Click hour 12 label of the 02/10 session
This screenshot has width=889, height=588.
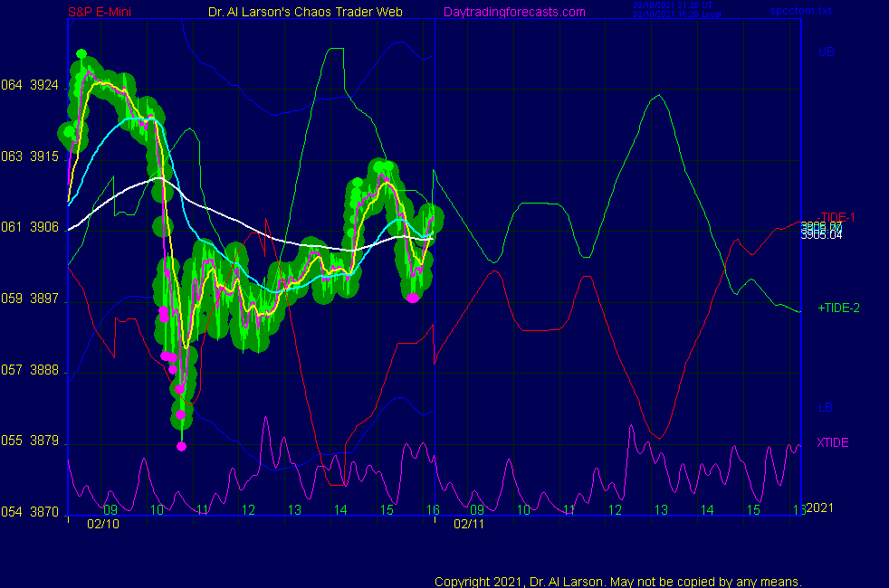point(248,510)
